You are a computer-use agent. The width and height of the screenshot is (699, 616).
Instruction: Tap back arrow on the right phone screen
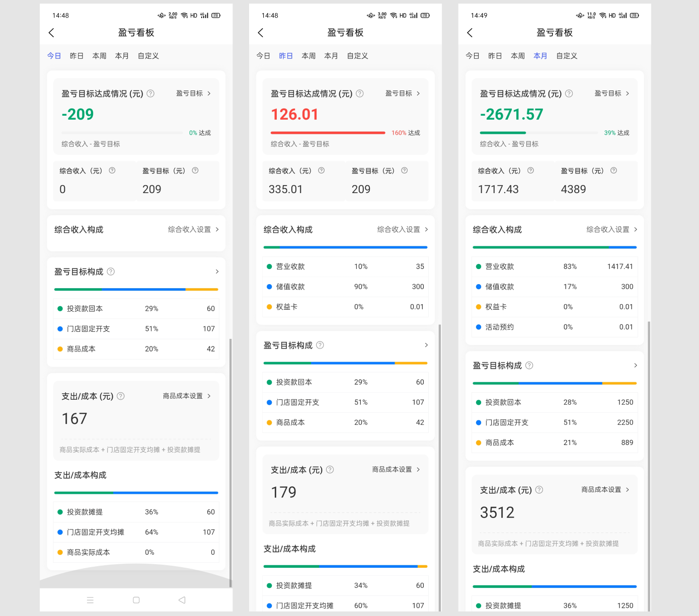coord(470,33)
